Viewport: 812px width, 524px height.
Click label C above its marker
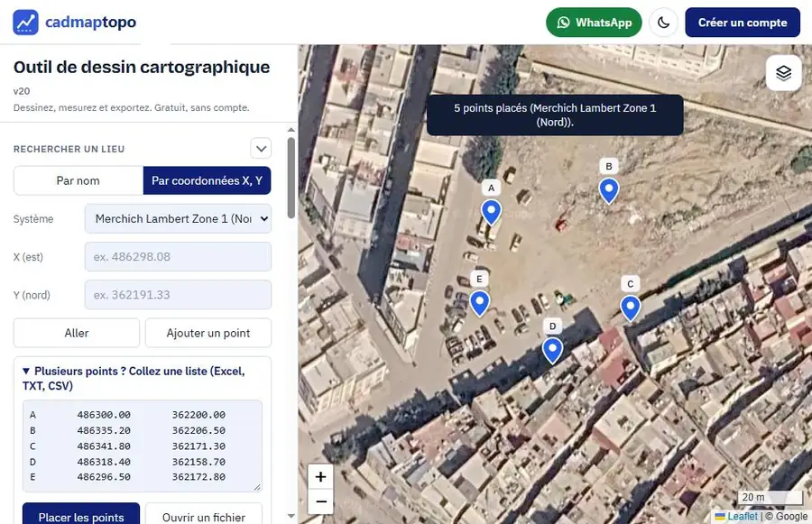[x=631, y=284]
